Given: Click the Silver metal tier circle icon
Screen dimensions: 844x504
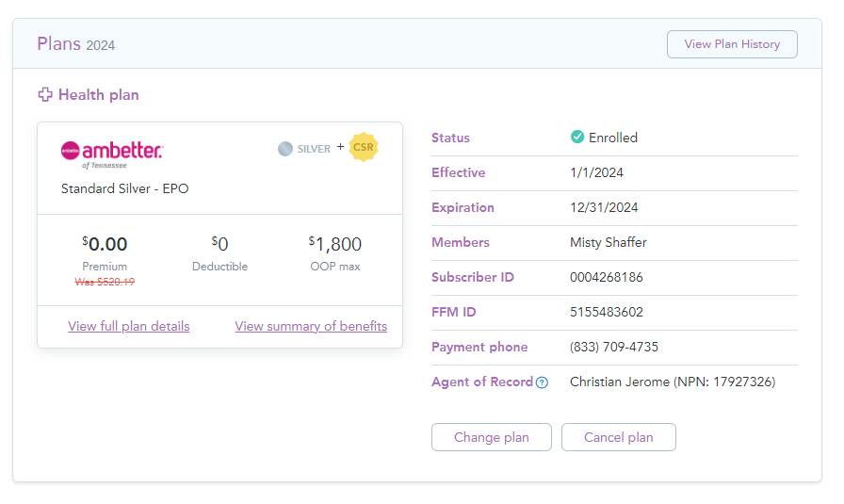Looking at the screenshot, I should pyautogui.click(x=285, y=149).
